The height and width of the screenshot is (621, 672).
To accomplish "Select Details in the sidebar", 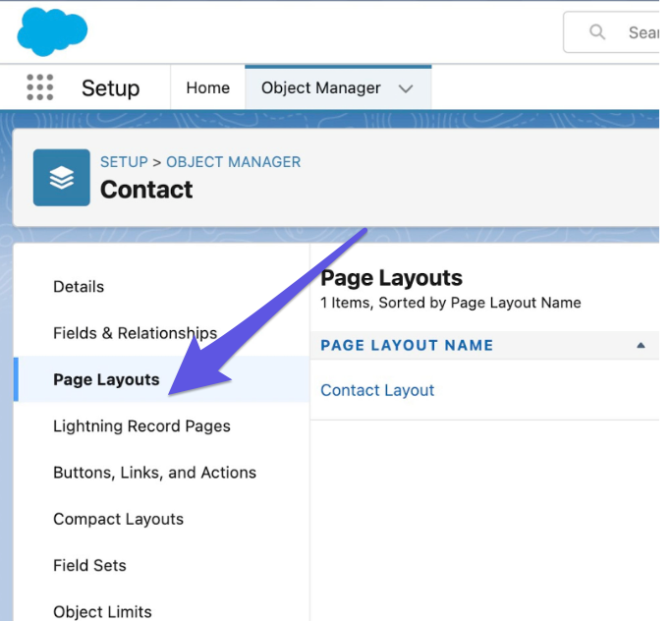I will [x=79, y=287].
